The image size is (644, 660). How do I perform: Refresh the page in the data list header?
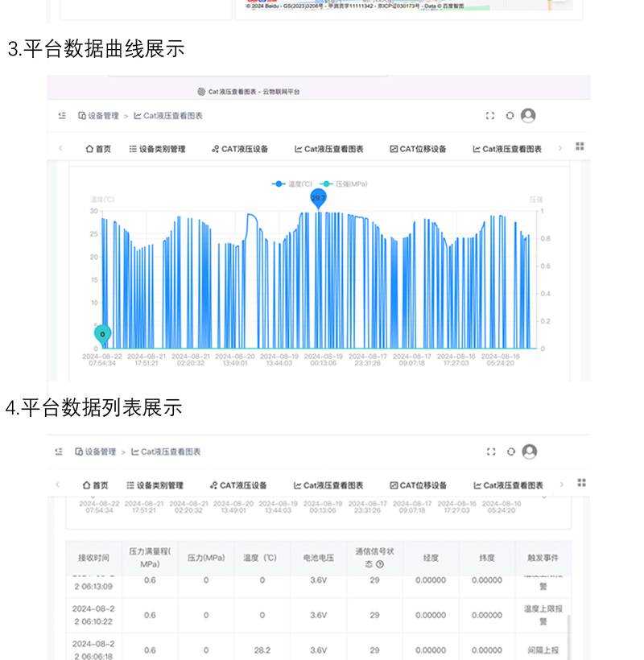click(510, 452)
